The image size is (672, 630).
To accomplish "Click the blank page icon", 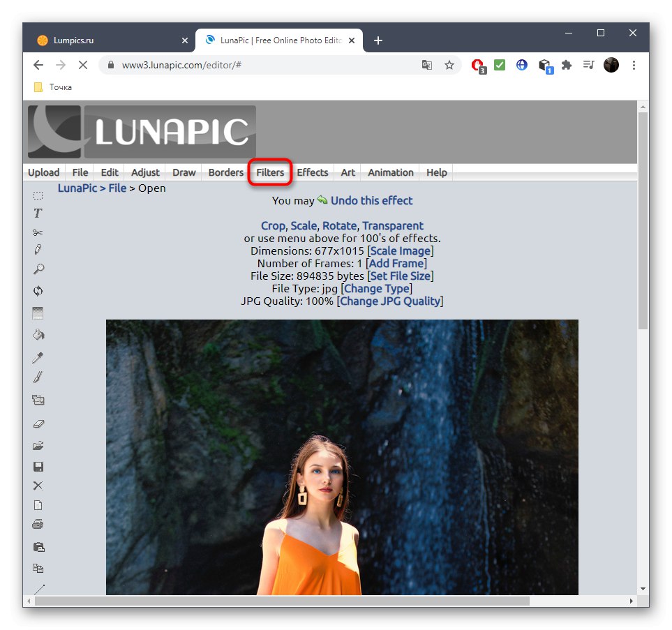I will 38,505.
